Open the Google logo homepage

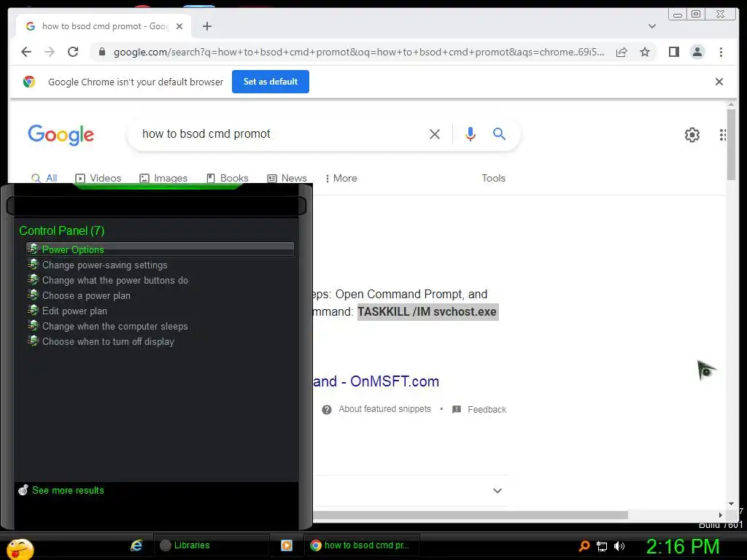(x=61, y=135)
